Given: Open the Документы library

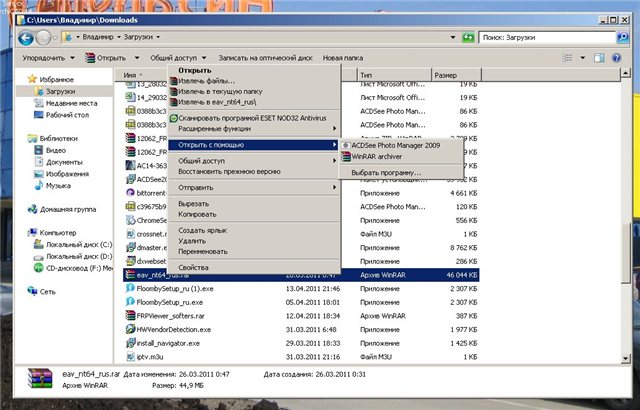Looking at the screenshot, I should (x=64, y=162).
